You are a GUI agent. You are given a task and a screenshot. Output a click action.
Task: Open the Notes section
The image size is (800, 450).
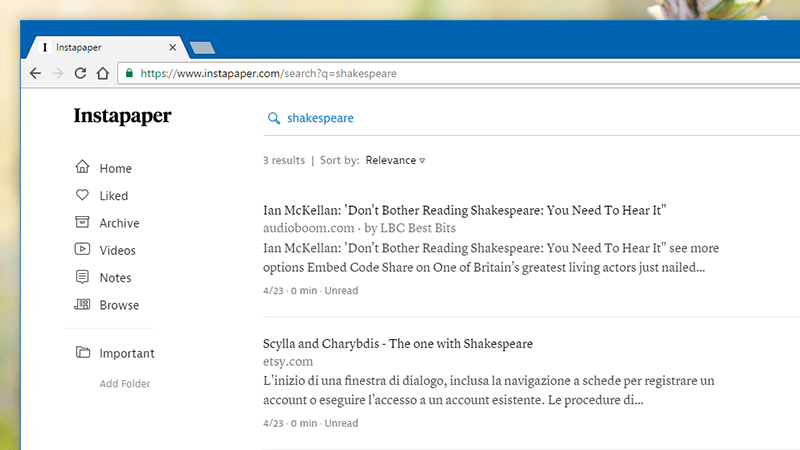(x=115, y=278)
